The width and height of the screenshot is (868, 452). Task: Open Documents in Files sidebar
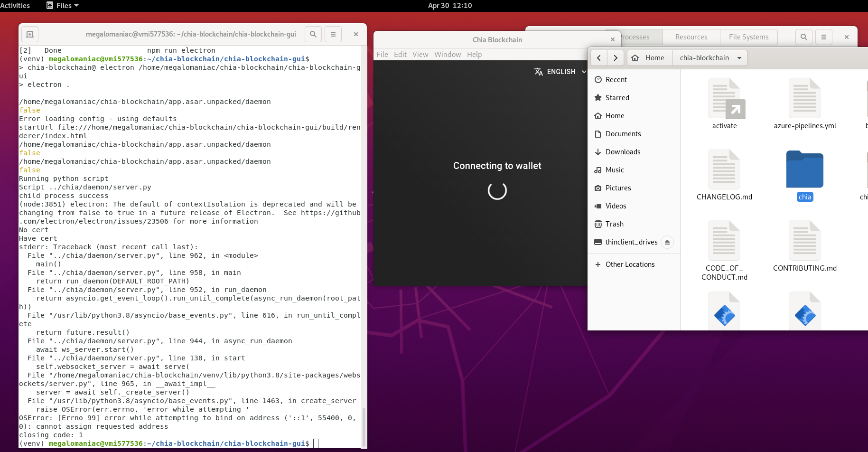point(634,134)
